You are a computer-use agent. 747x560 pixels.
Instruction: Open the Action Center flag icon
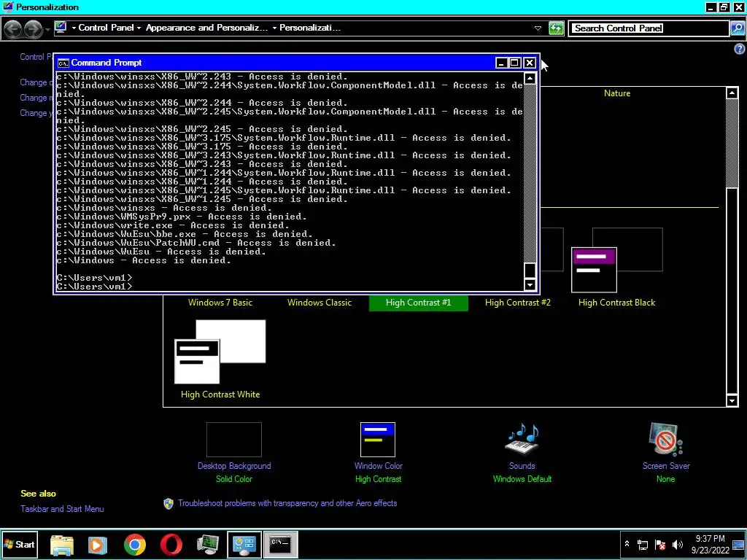point(660,545)
